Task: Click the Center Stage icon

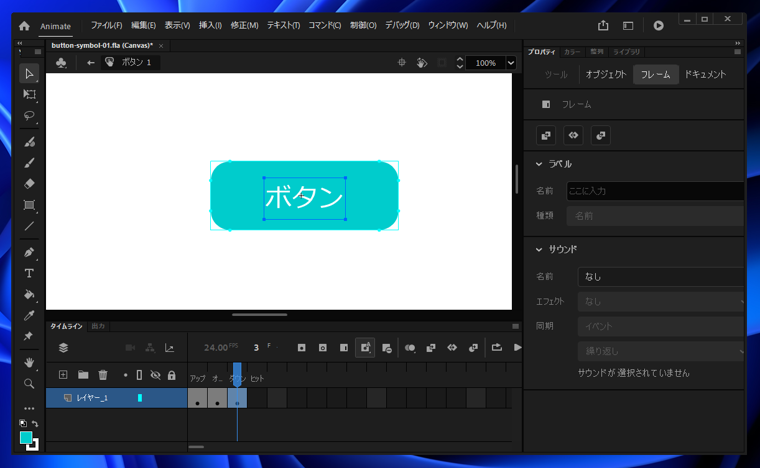Action: [x=401, y=62]
